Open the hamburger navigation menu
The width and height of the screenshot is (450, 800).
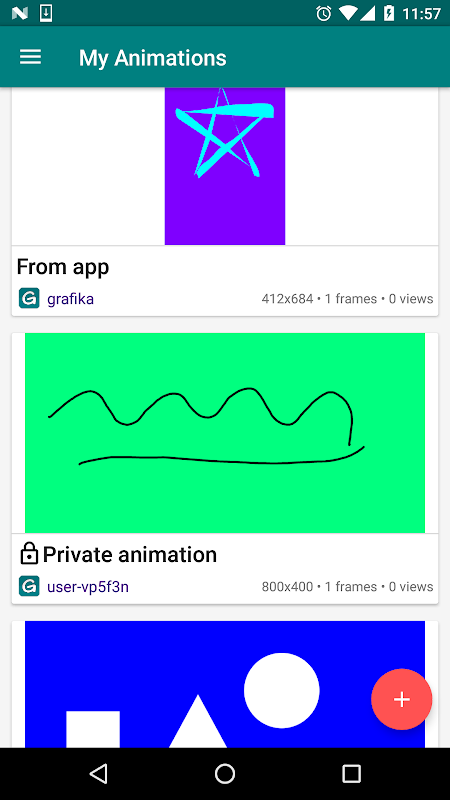[30, 57]
